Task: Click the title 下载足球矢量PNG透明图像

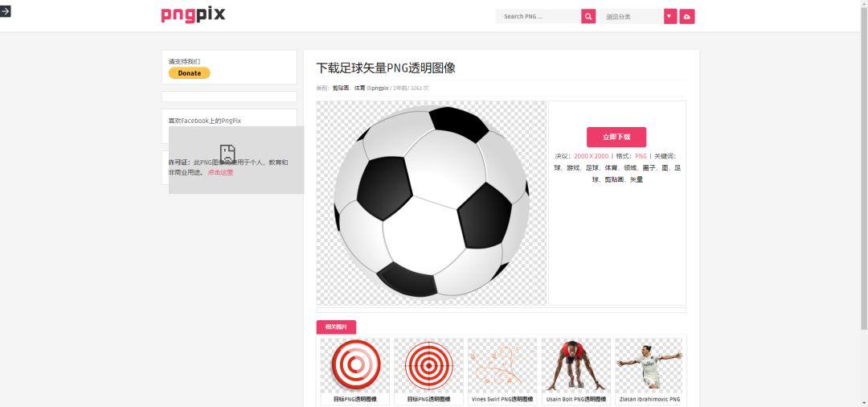Action: [386, 68]
